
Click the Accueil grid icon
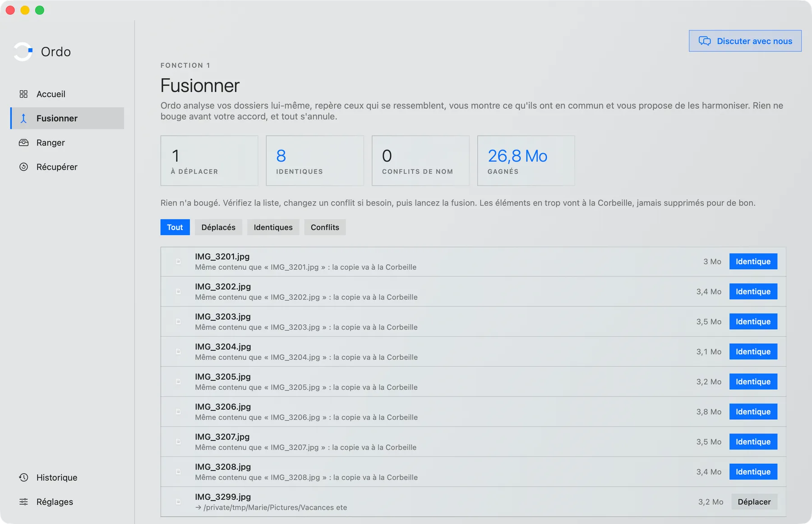(23, 94)
